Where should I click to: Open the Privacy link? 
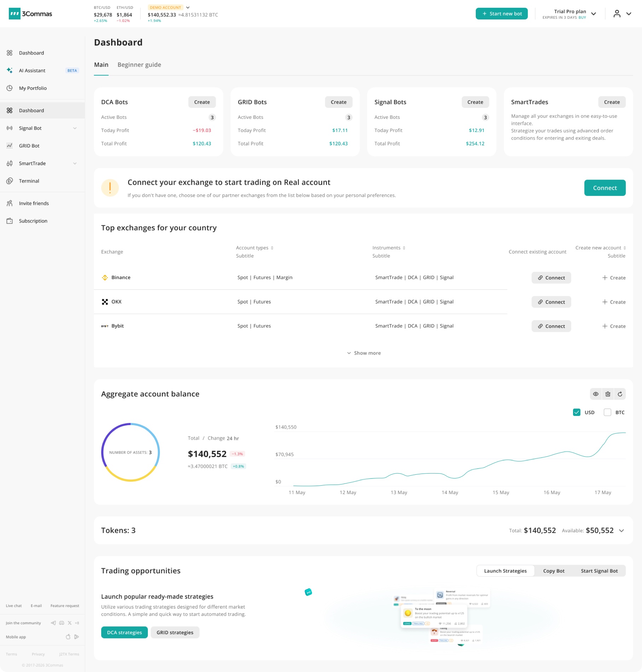click(38, 654)
